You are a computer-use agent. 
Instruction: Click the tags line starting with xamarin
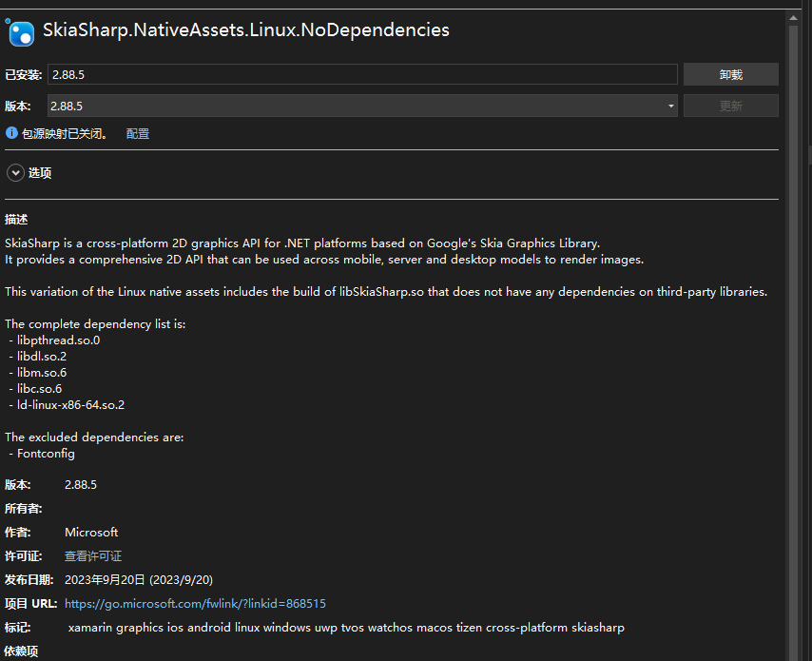(346, 628)
